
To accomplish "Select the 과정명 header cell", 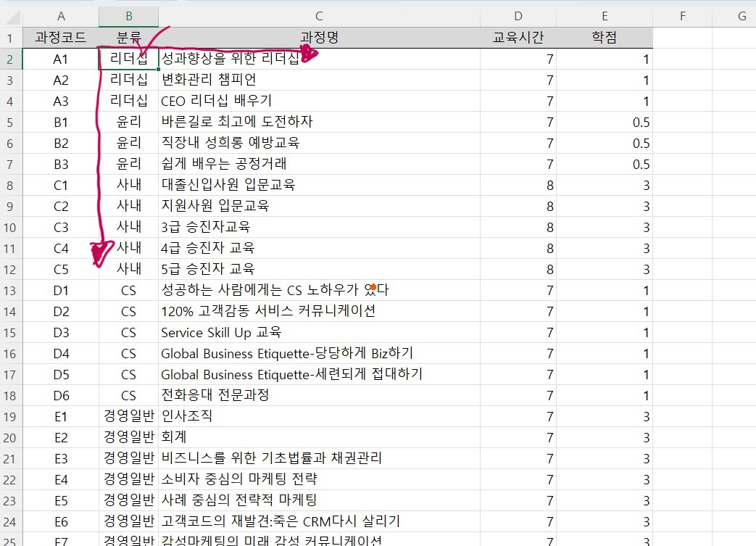I will coord(319,36).
